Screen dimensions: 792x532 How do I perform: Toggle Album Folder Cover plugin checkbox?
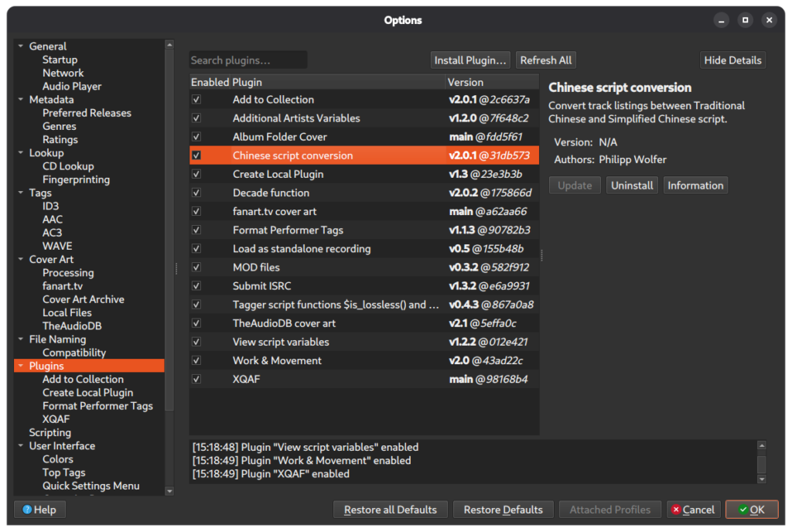[196, 137]
